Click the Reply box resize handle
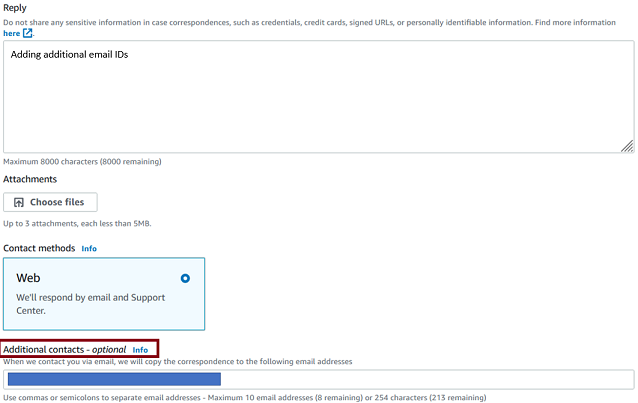 626,146
